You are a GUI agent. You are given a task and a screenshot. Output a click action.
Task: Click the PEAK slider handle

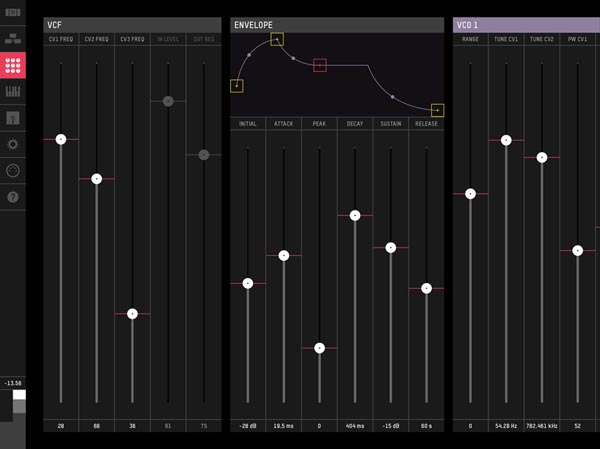[320, 348]
